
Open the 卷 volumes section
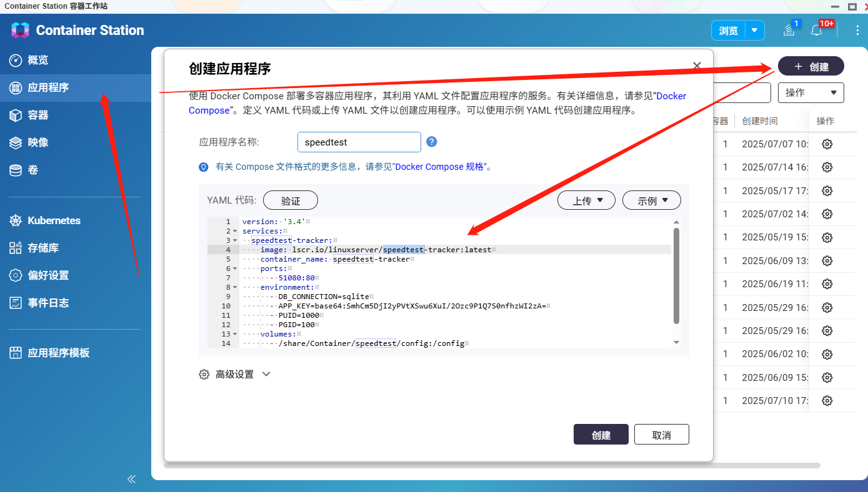coord(32,170)
